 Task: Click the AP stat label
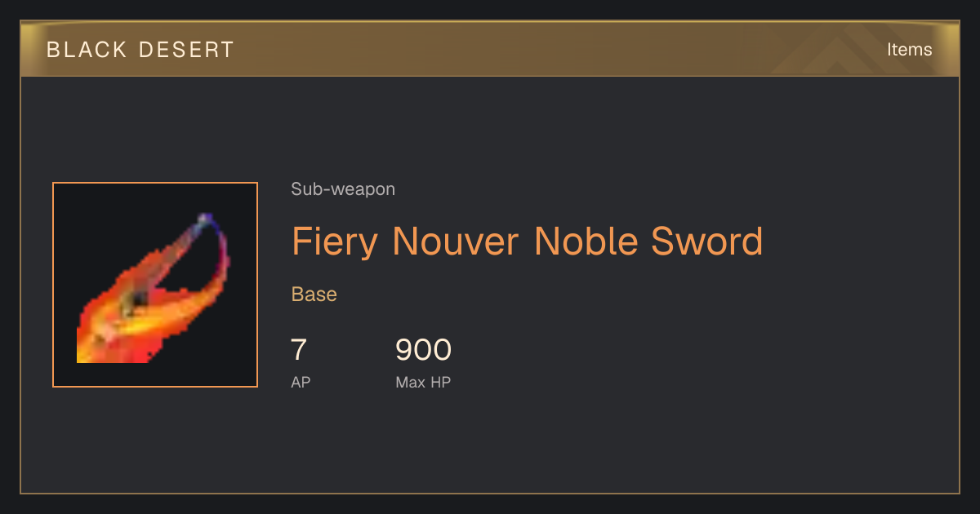pos(301,382)
